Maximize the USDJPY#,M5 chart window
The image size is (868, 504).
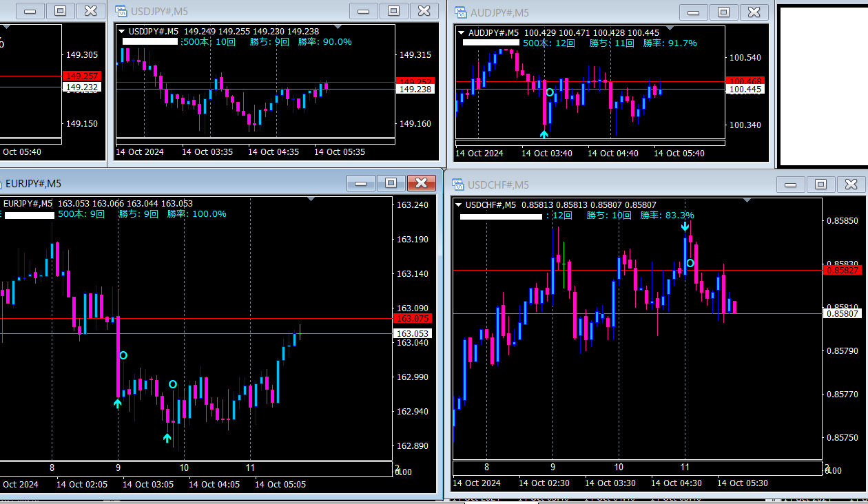pyautogui.click(x=394, y=11)
